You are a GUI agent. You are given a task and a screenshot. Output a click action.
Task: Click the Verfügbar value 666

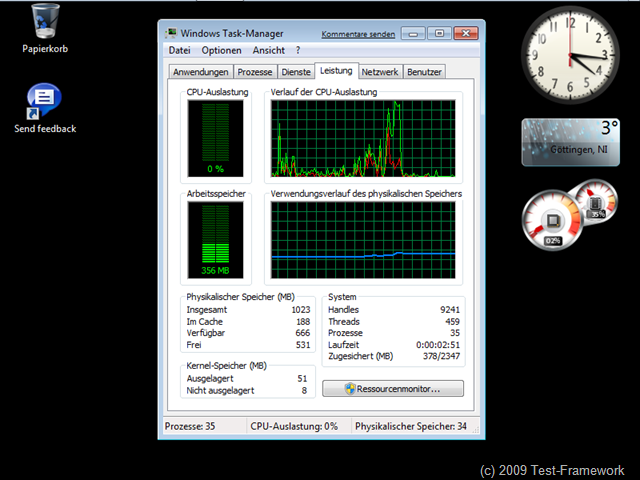[303, 333]
